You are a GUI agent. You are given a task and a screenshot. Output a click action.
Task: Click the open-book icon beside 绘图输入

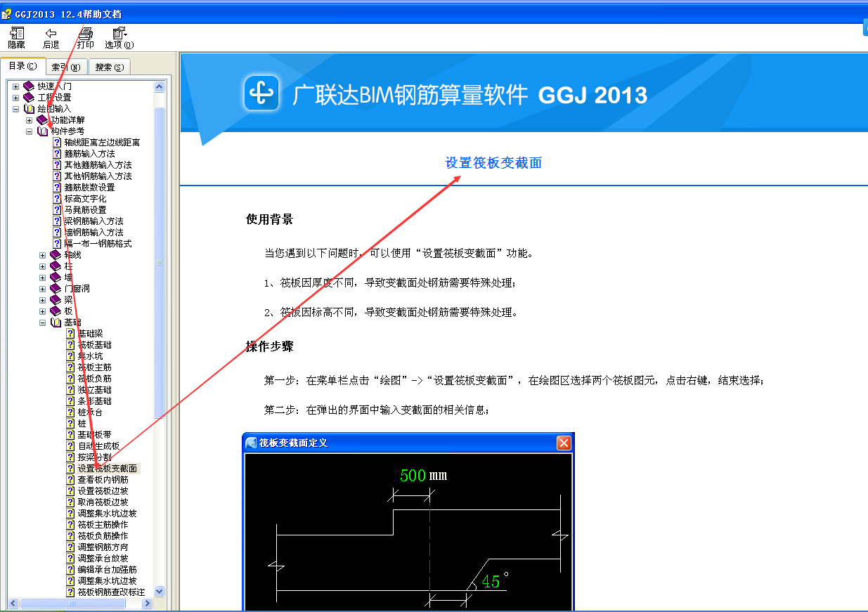click(29, 109)
